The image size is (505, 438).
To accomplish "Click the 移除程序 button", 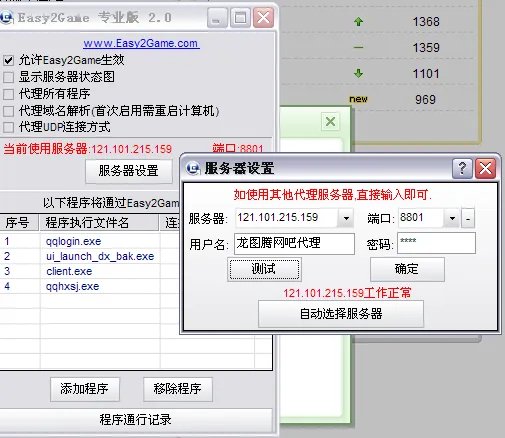I will (178, 389).
